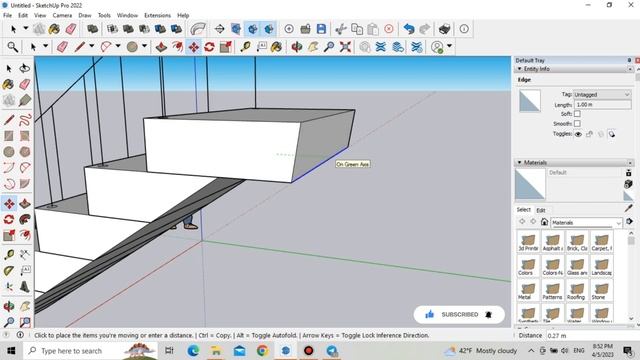Toggle the cast shadows icon in Entity Info
The height and width of the screenshot is (360, 640).
(611, 134)
